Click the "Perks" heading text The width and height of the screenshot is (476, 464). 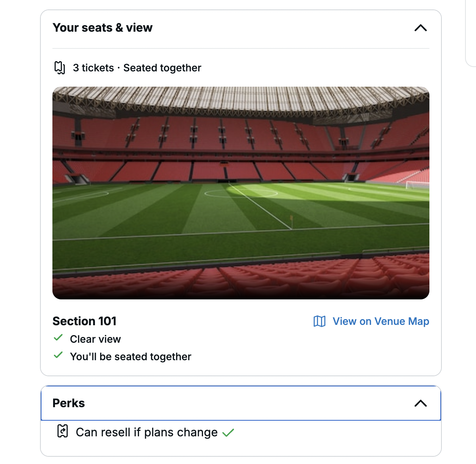(x=69, y=403)
